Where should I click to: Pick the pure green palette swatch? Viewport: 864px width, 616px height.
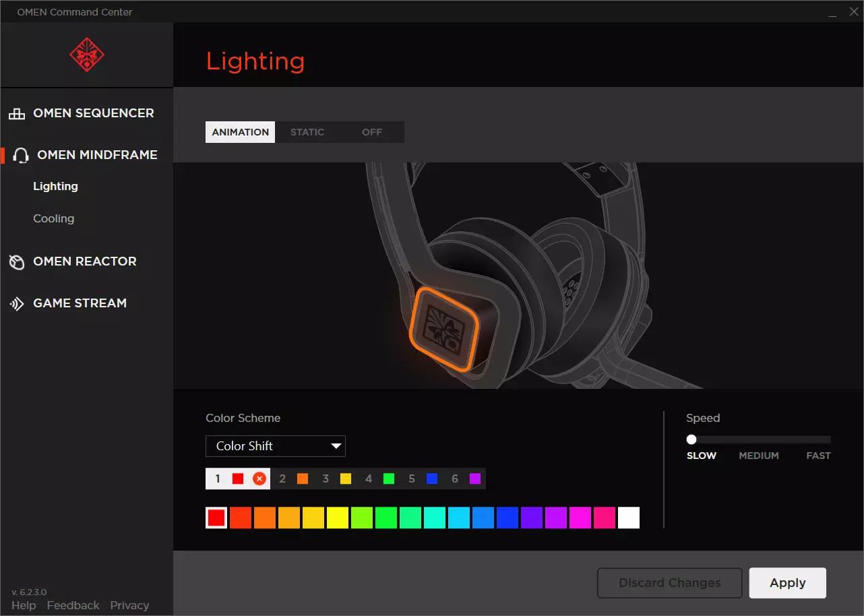[x=386, y=518]
